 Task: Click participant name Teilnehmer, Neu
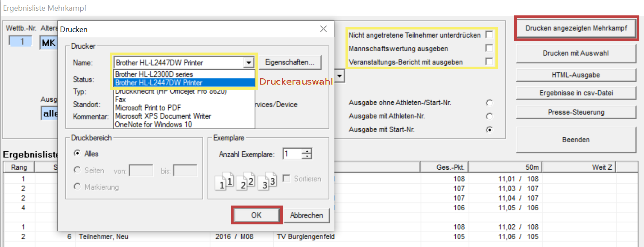point(104,236)
